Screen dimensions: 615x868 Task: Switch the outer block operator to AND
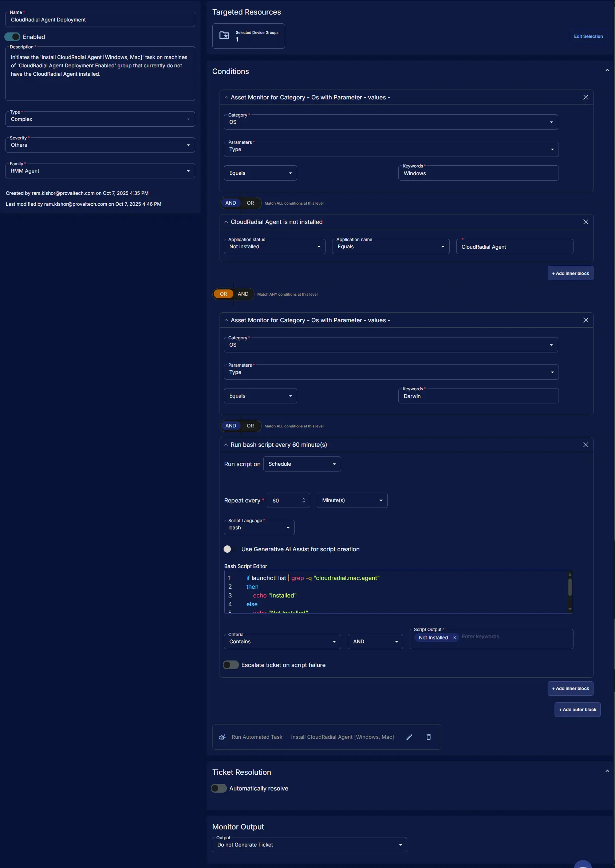[x=243, y=294]
